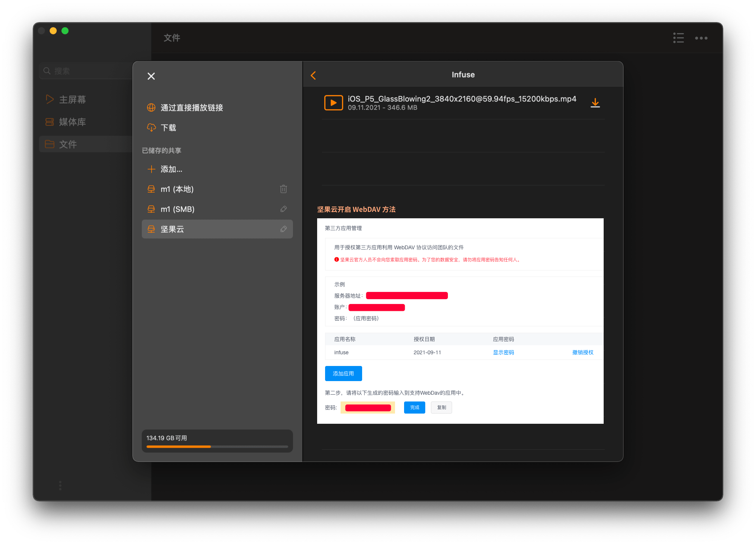
Task: Click the drive icon beside 坚果云
Action: point(151,229)
